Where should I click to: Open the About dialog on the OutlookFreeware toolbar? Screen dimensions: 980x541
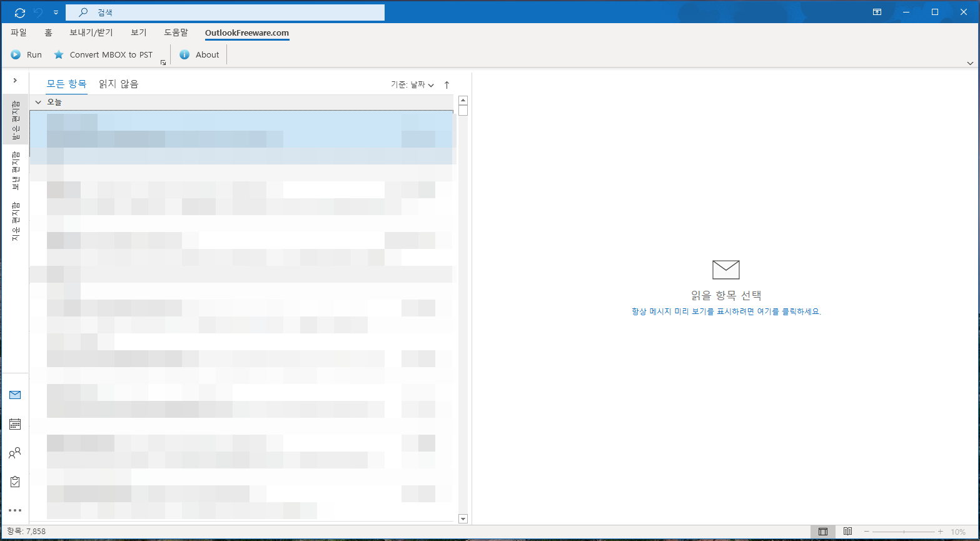click(x=199, y=54)
